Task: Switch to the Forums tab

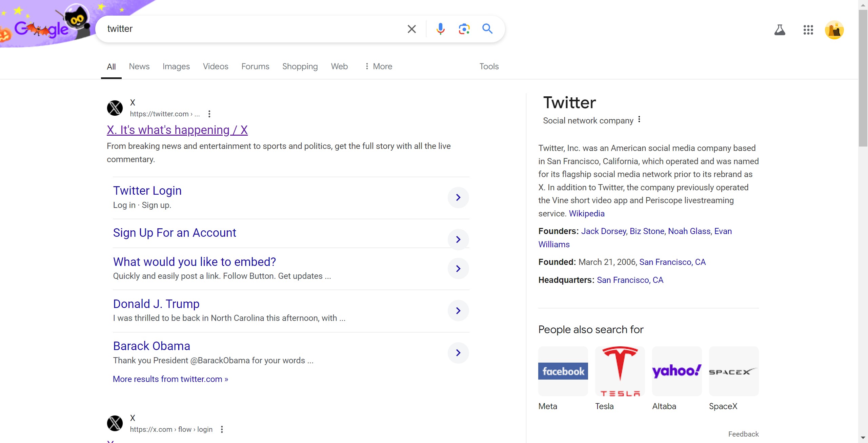Action: point(255,66)
